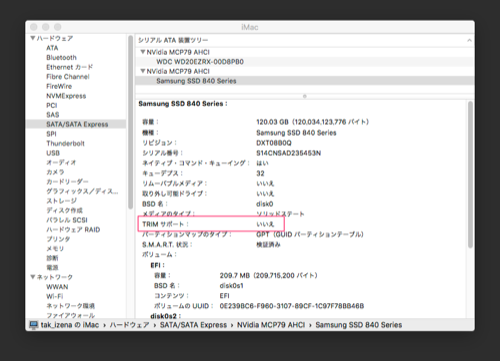
Task: Select ディスク作成 in the sidebar
Action: pos(64,210)
